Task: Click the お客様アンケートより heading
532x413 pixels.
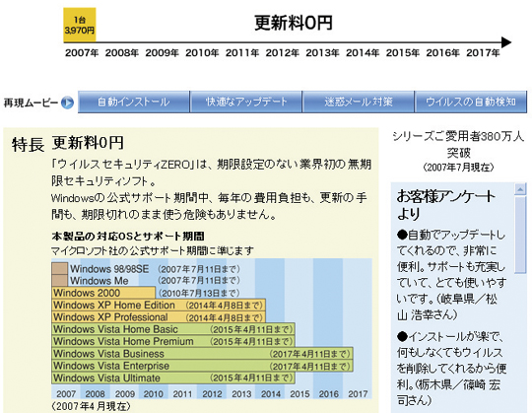Action: tap(445, 205)
